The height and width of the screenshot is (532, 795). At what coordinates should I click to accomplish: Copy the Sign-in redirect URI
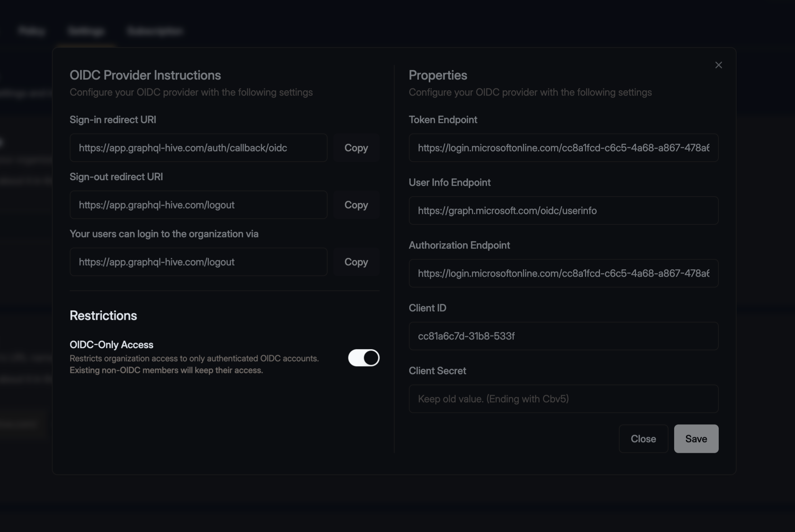point(356,148)
